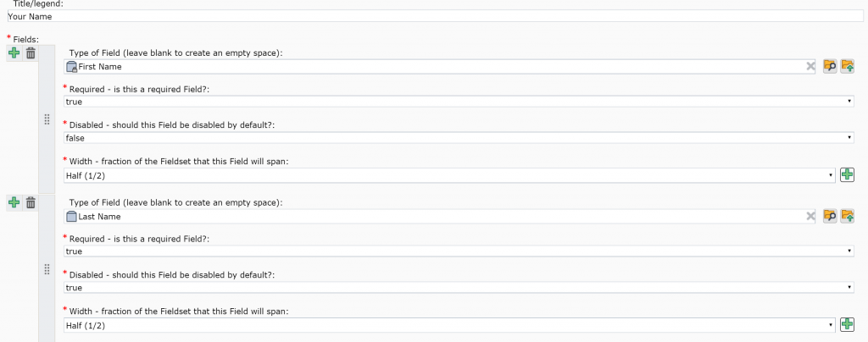Grab the drag handle of First Name field
868x342 pixels.
click(x=47, y=120)
